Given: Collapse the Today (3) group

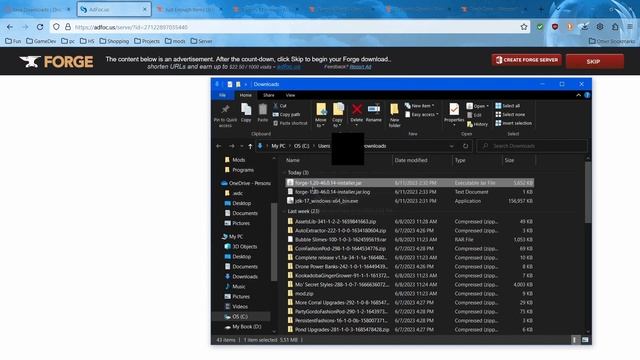Looking at the screenshot, I should tap(284, 173).
